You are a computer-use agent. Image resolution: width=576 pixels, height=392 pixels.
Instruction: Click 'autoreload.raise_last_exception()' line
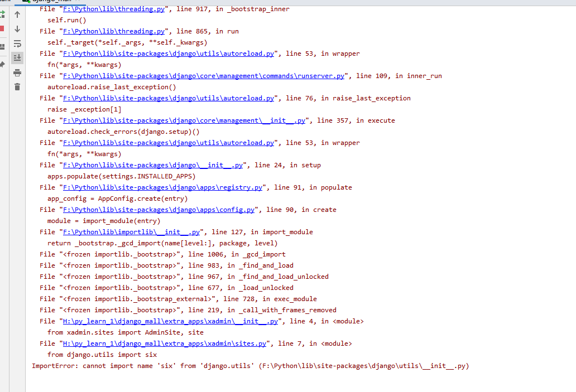112,88
